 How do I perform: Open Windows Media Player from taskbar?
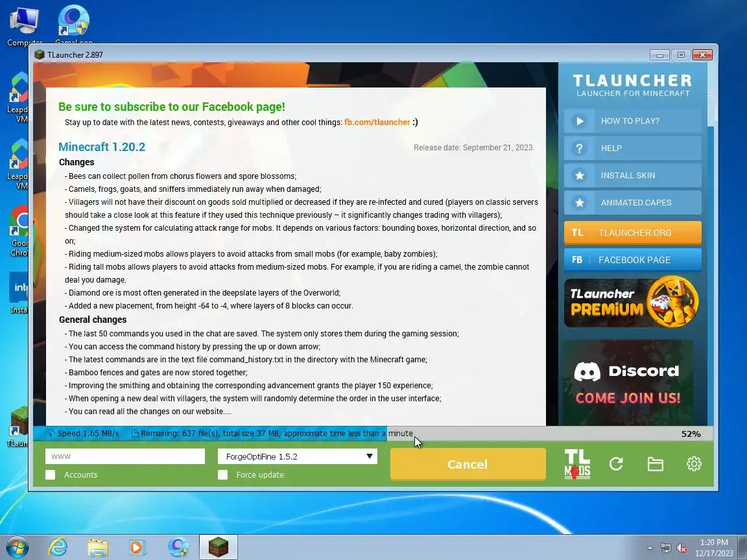click(137, 548)
